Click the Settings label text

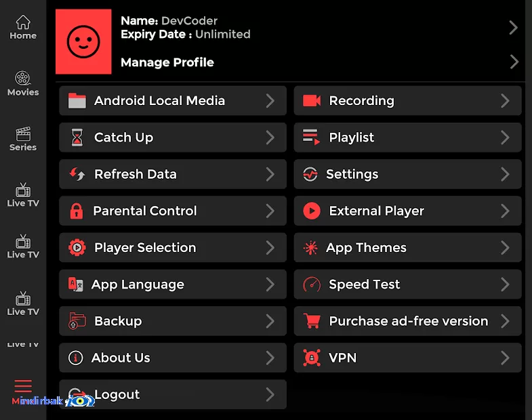[352, 174]
